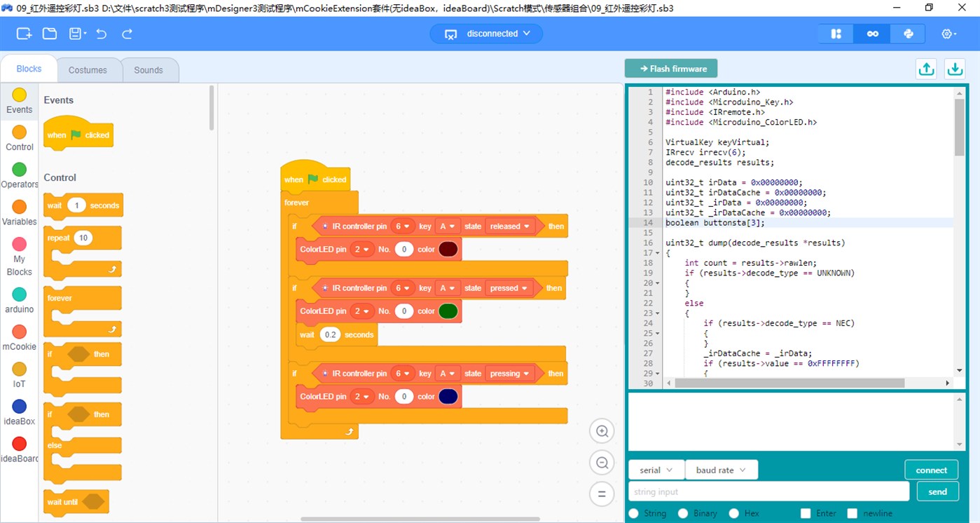
Task: Open the released state dropdown in the if block
Action: click(509, 226)
